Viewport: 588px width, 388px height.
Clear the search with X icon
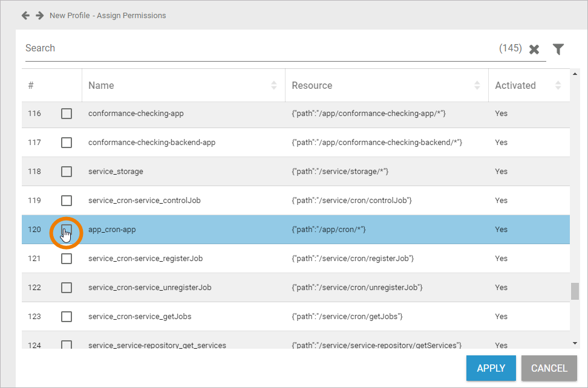(x=534, y=50)
